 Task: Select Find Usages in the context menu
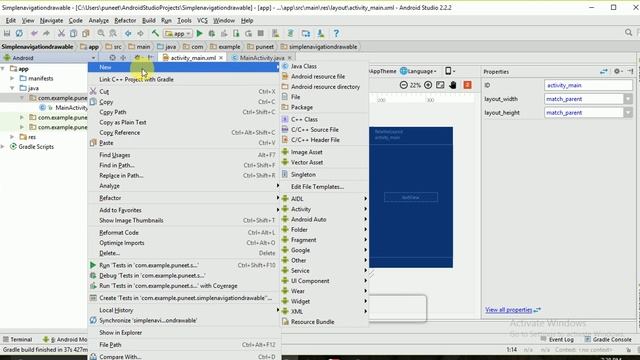184,155
